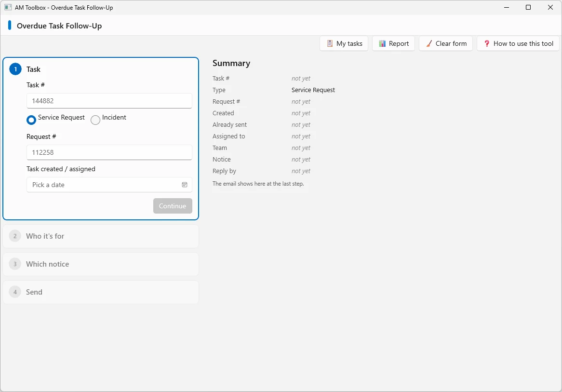Maximize the AM Toolbox window

click(528, 7)
